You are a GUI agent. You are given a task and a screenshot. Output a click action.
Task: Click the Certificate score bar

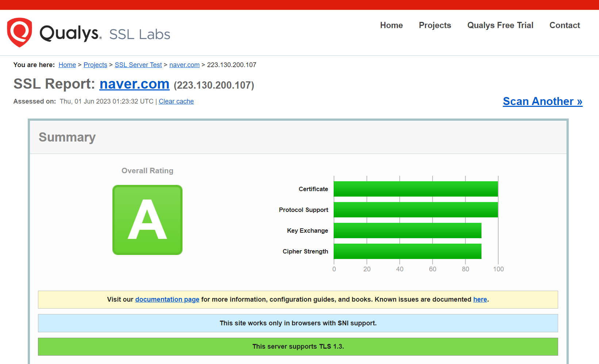pos(416,189)
